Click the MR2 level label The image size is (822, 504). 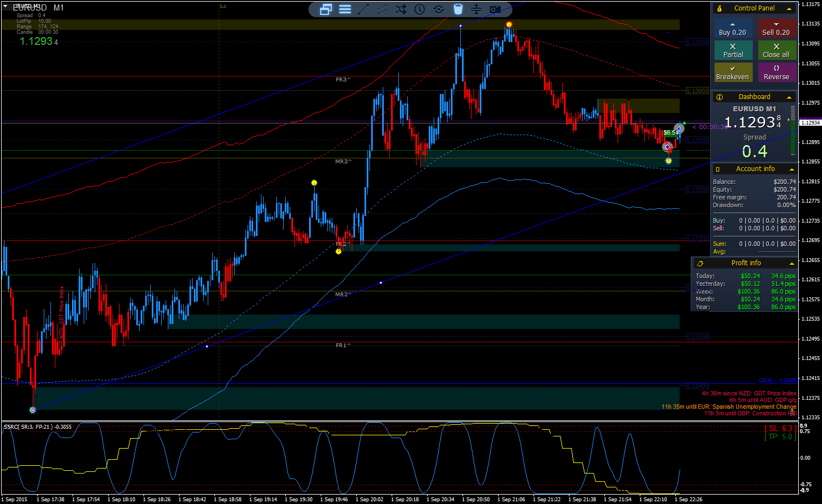pyautogui.click(x=343, y=295)
